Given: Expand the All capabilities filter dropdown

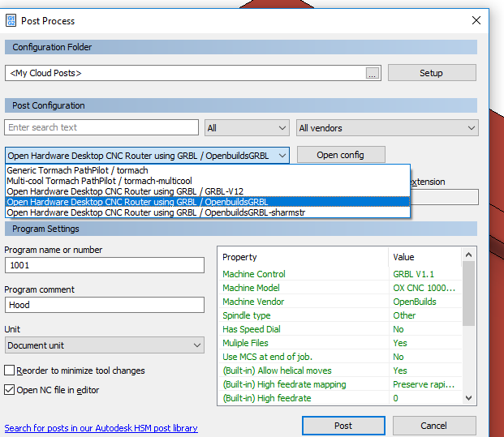Looking at the screenshot, I should [247, 128].
